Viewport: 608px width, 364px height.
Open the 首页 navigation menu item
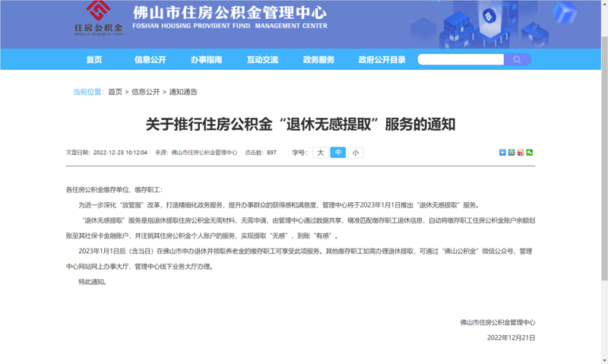coord(94,60)
